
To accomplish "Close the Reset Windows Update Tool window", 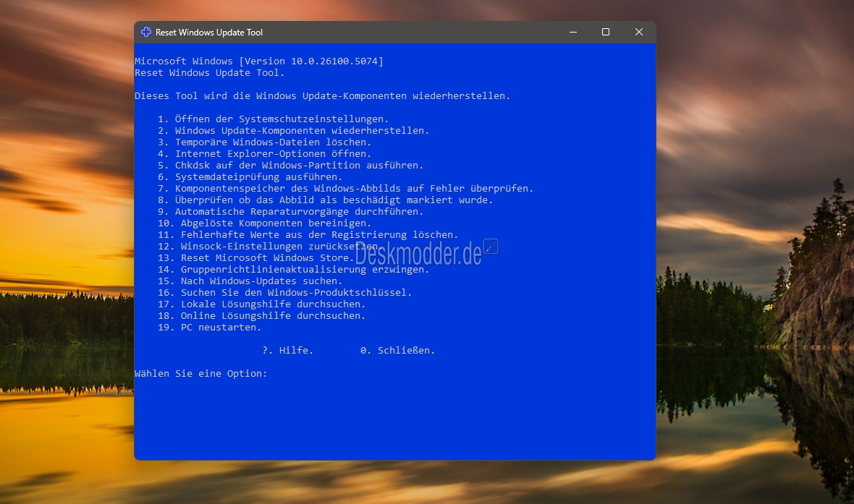I will (x=639, y=32).
